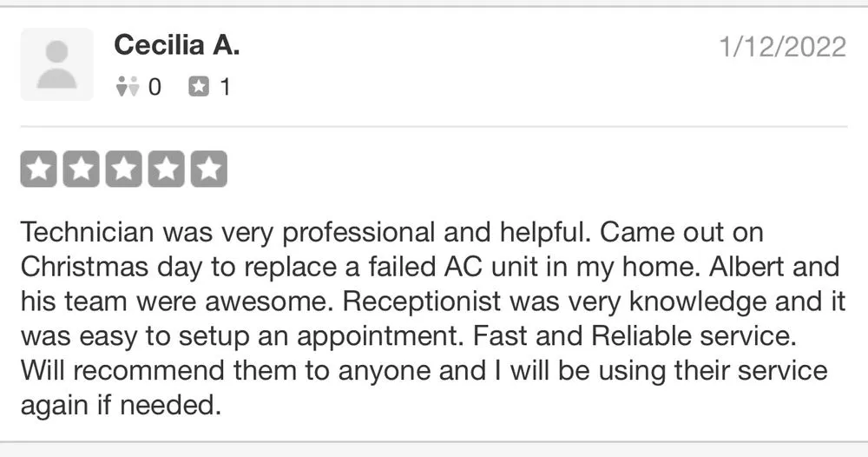Click the friend count number 0
This screenshot has height=457, width=868.
[x=155, y=87]
